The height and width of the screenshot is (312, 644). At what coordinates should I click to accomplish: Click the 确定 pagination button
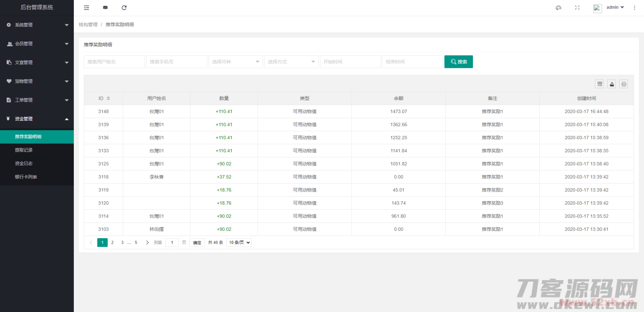click(197, 242)
